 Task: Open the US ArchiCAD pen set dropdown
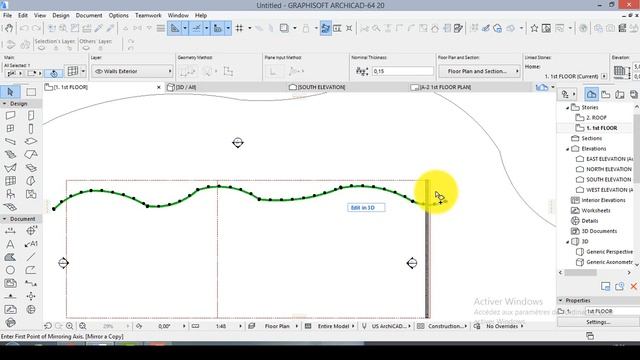pos(391,326)
